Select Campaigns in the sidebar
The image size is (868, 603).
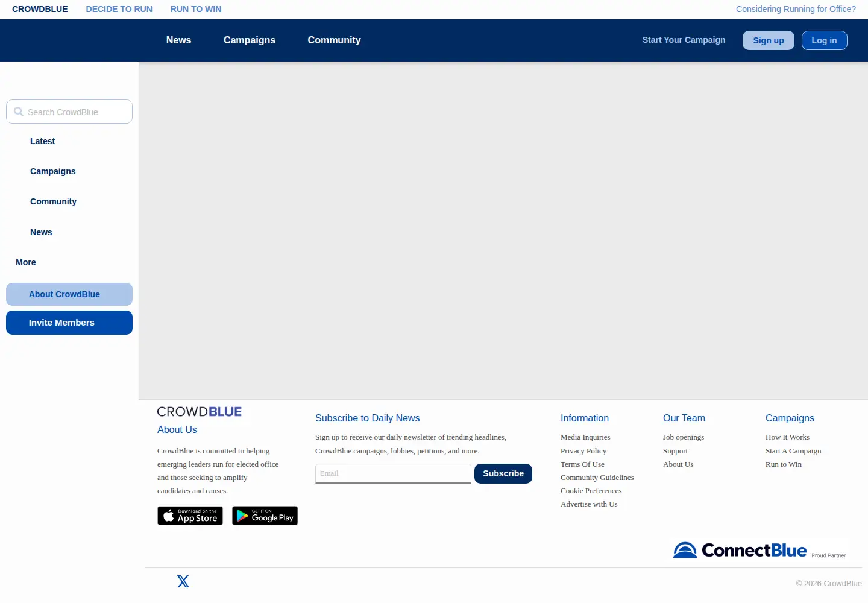53,171
